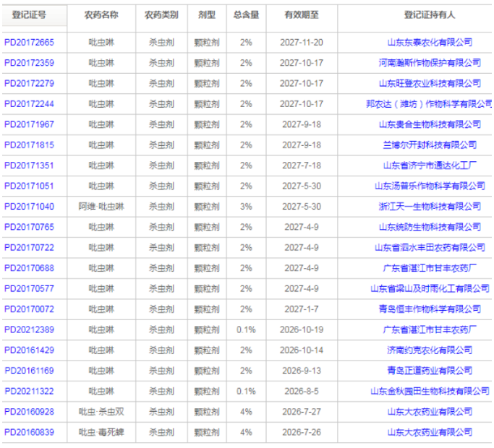Screen dimensions: 494x448
Task: Select expiry date 2026-10-14
Action: tap(302, 350)
